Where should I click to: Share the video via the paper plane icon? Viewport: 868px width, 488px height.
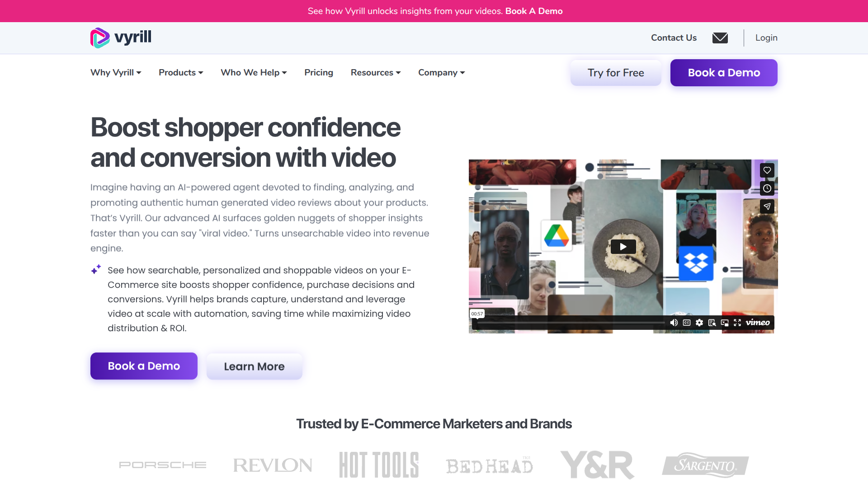[767, 206]
